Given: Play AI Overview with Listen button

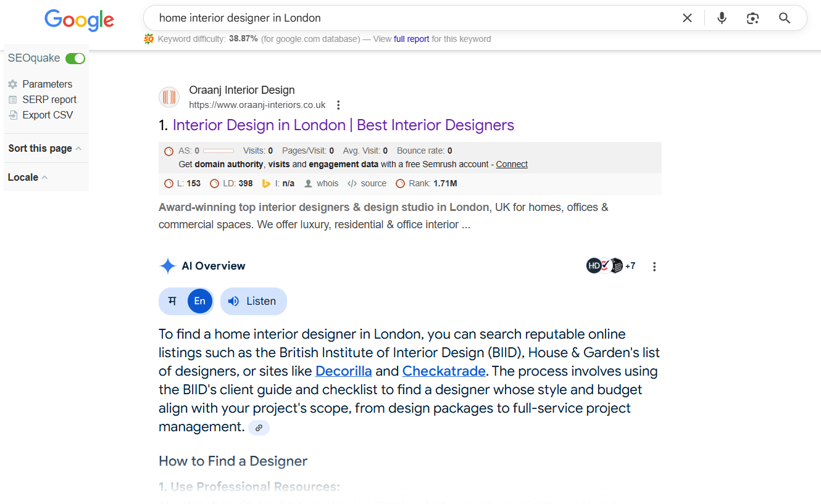Looking at the screenshot, I should click(x=253, y=301).
